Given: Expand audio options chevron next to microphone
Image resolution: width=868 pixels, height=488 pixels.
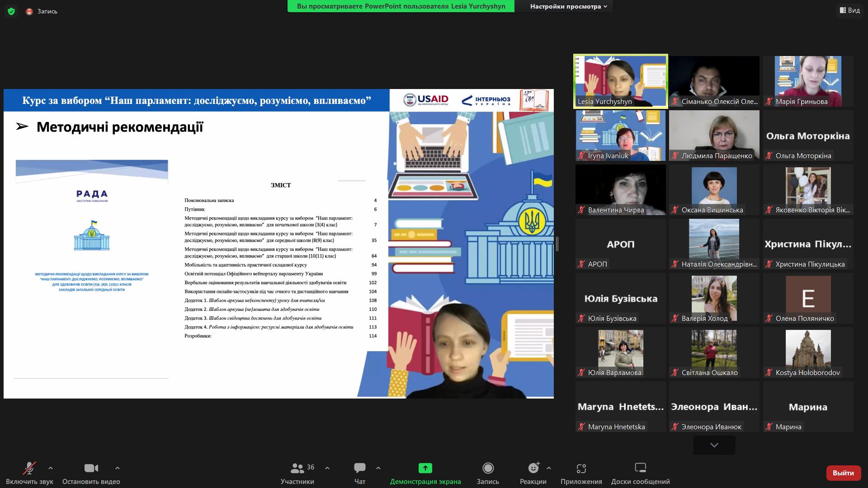Looking at the screenshot, I should click(51, 468).
